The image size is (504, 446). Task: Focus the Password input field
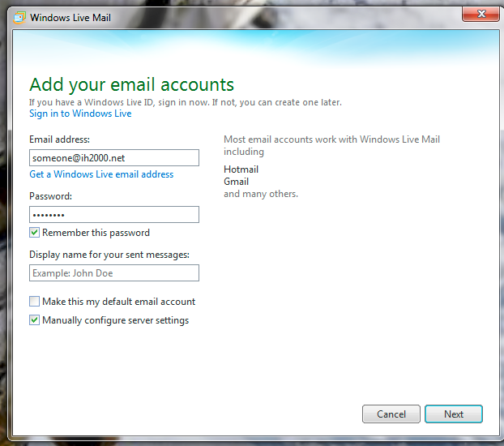(x=113, y=215)
